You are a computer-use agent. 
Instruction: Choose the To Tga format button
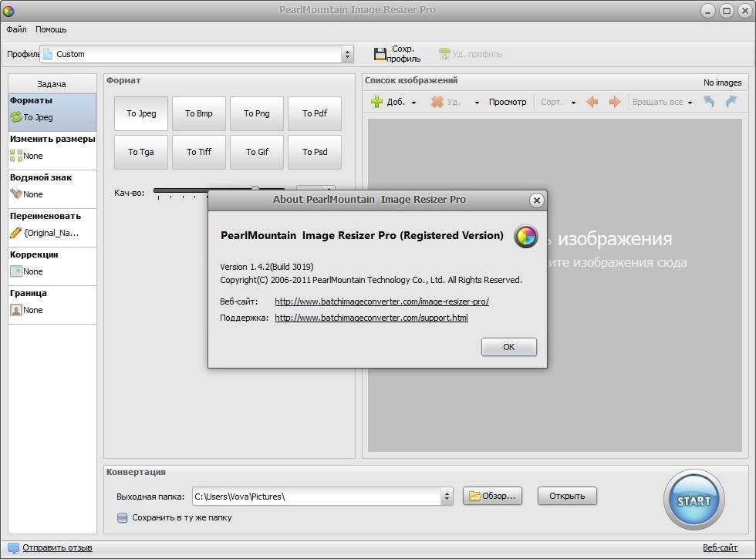[x=141, y=153]
